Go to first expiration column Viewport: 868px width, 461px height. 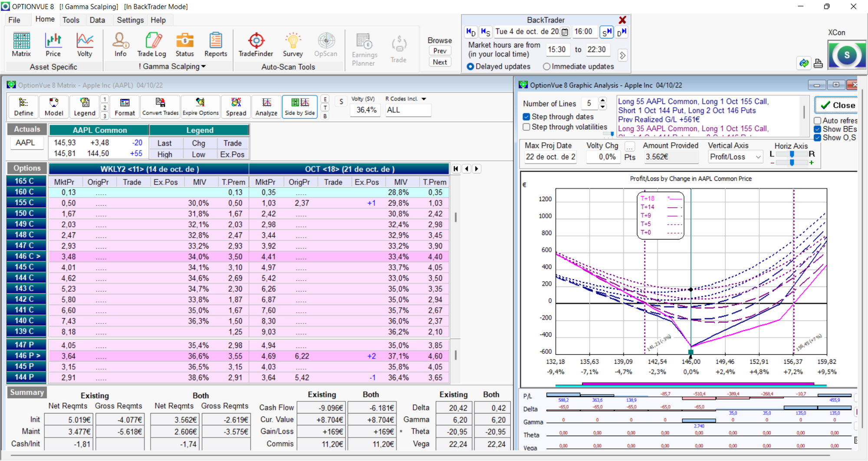coord(456,169)
